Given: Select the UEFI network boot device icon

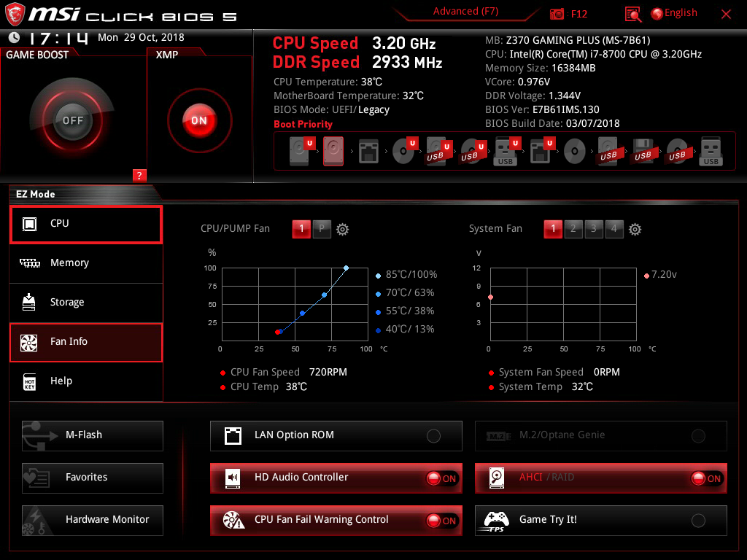Looking at the screenshot, I should coord(543,152).
